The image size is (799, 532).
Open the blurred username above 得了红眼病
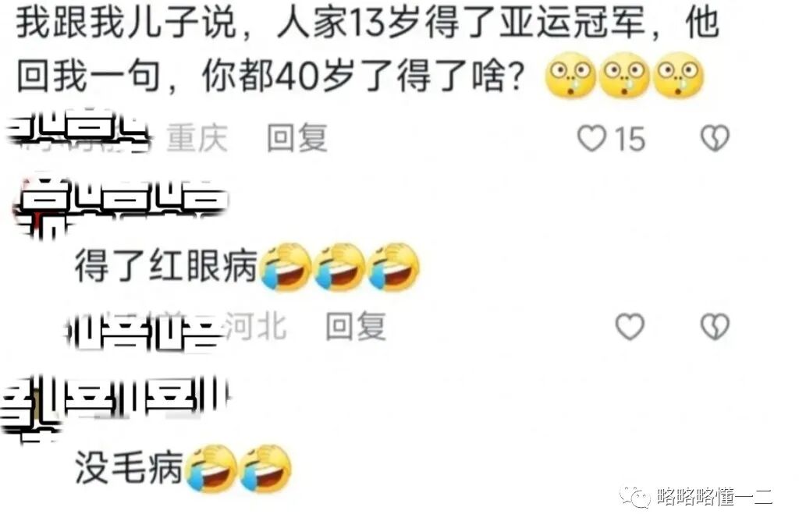121,205
